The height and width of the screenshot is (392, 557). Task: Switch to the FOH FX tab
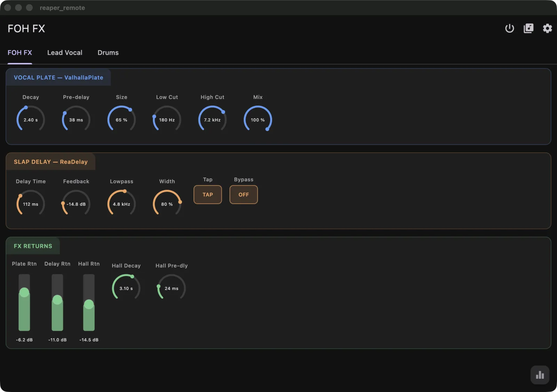(20, 53)
